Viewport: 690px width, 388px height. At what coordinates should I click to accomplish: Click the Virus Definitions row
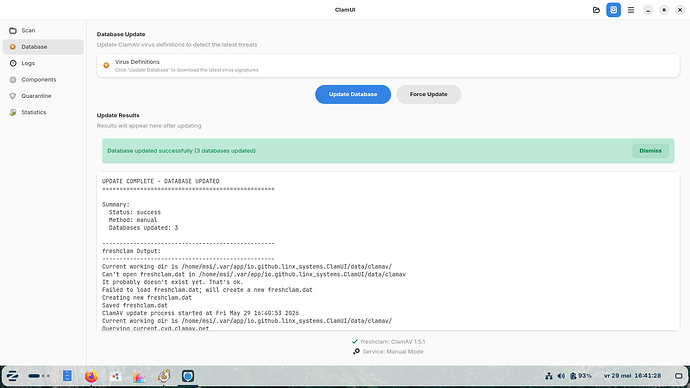click(388, 66)
